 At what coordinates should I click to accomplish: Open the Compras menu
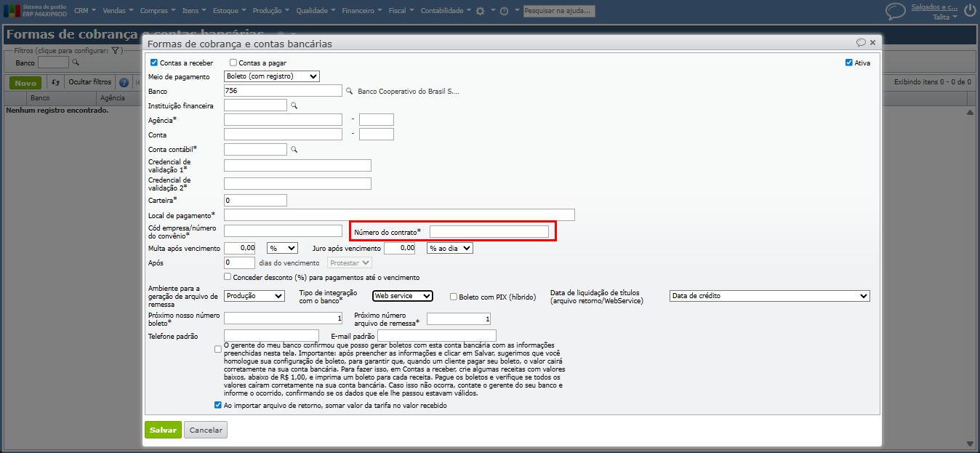[158, 11]
